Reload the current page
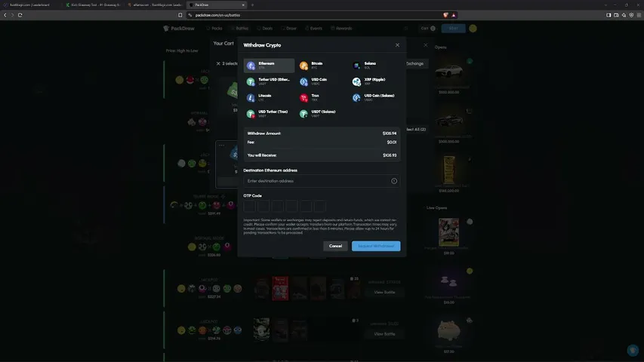The width and height of the screenshot is (644, 362). [20, 15]
